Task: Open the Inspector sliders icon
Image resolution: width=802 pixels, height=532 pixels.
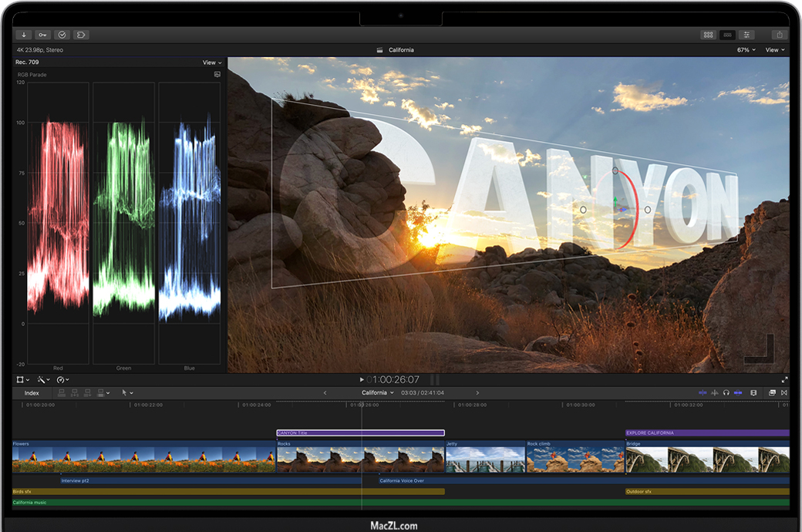Action: pos(746,35)
